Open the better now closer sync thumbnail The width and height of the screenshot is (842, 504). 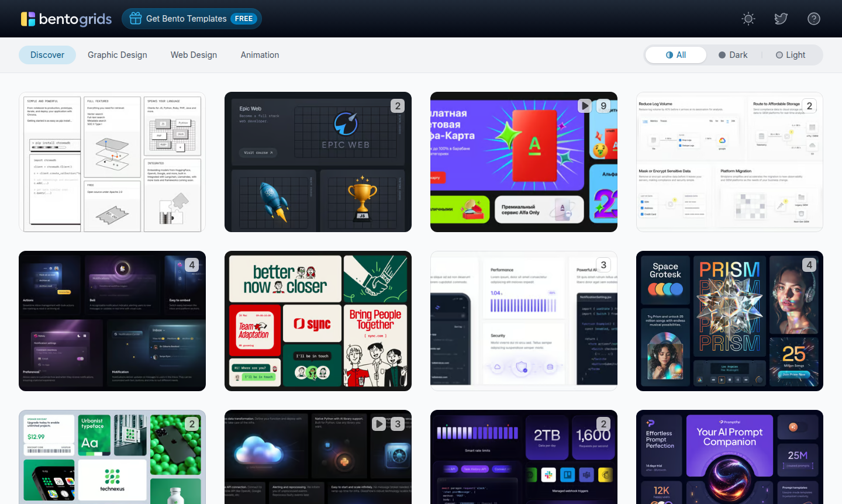318,321
